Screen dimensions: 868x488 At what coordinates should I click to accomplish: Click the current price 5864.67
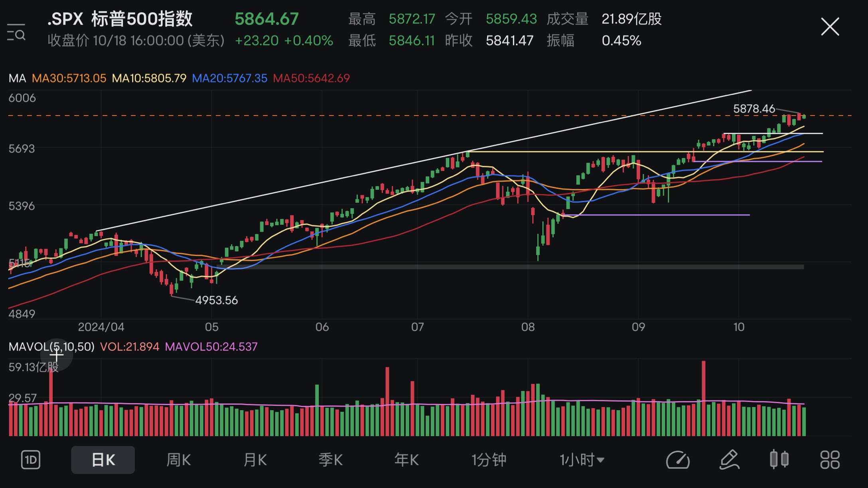(266, 19)
